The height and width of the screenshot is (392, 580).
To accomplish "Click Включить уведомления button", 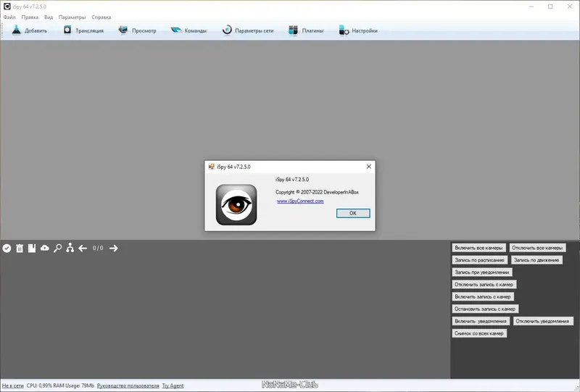I will coord(481,321).
